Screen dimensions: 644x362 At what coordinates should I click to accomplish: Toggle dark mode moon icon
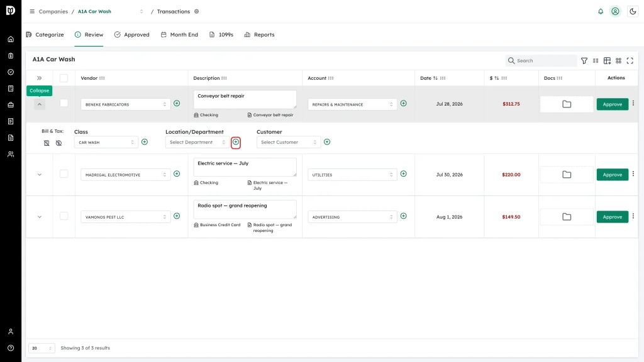click(633, 11)
